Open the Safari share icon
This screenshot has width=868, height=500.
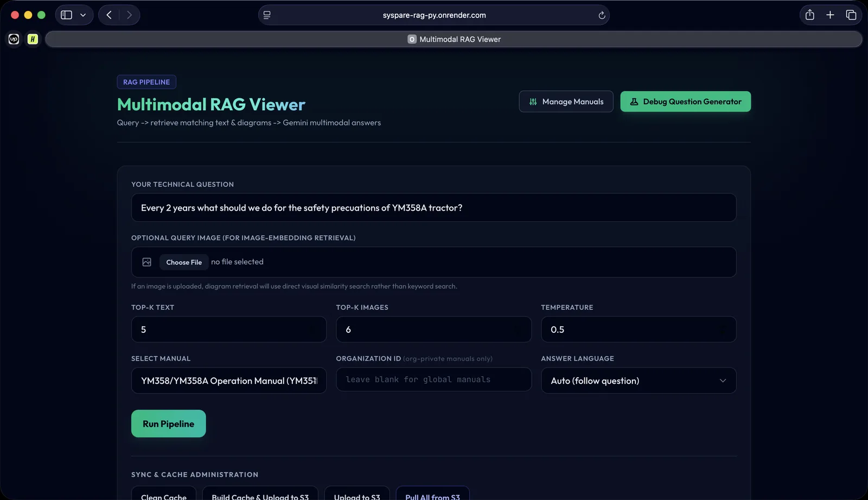pos(810,15)
